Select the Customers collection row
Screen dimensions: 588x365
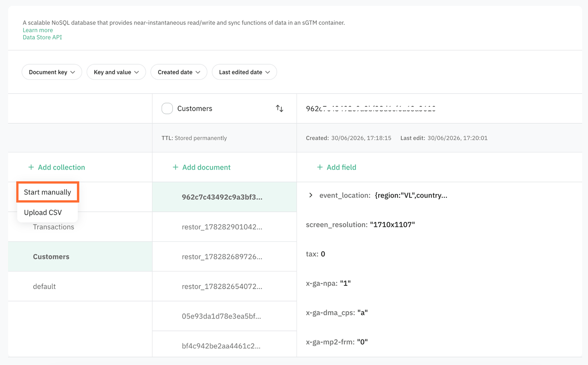[x=80, y=256]
